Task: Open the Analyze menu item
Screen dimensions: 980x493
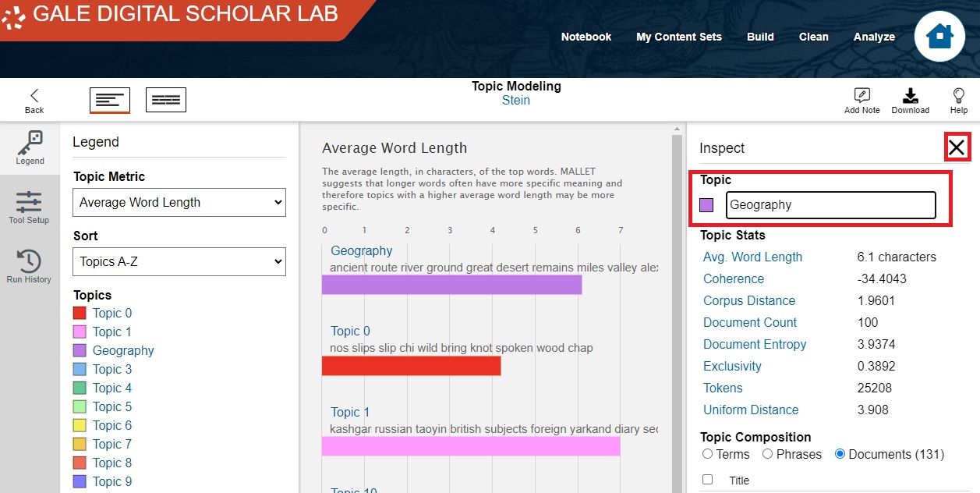Action: click(874, 37)
